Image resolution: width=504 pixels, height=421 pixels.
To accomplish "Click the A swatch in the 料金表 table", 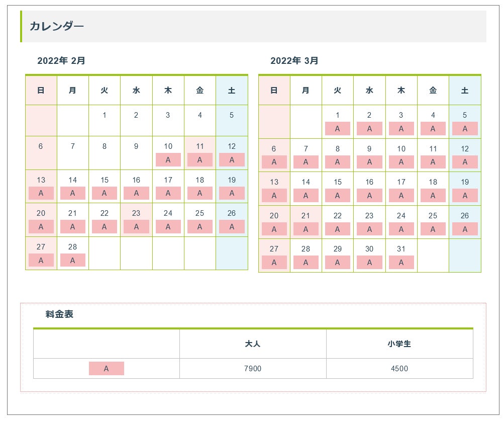I will 107,369.
